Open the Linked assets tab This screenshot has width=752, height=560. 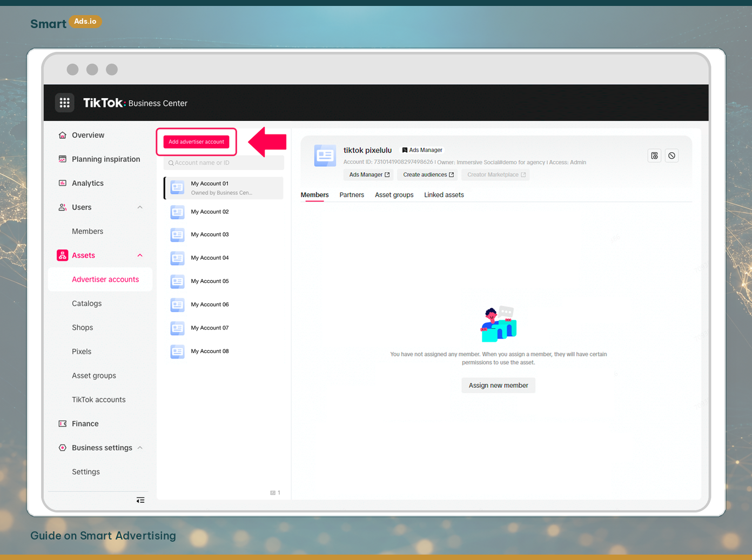pos(444,195)
